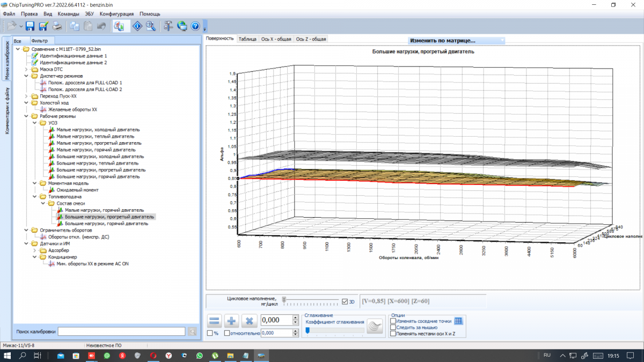Select 'Ожидаемый момент' calibration in tree
The image size is (644, 362).
coord(77,190)
